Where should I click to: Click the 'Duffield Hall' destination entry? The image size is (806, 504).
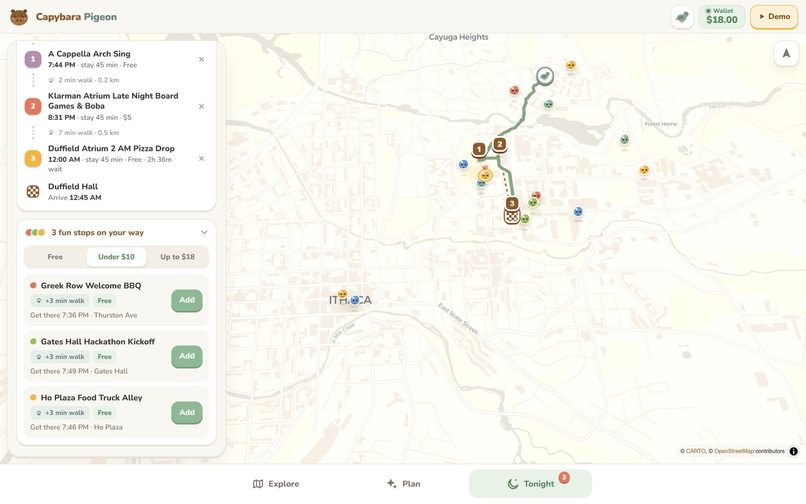coord(72,192)
